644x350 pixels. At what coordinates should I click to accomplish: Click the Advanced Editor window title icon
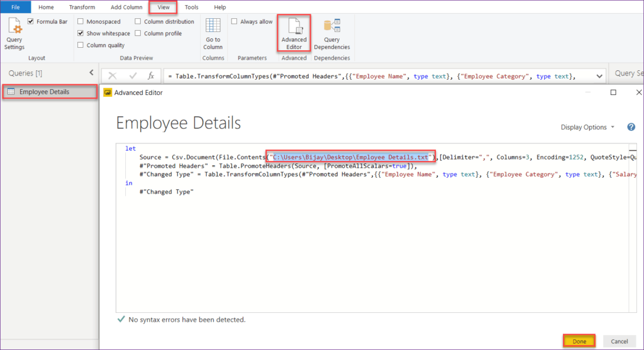(108, 93)
